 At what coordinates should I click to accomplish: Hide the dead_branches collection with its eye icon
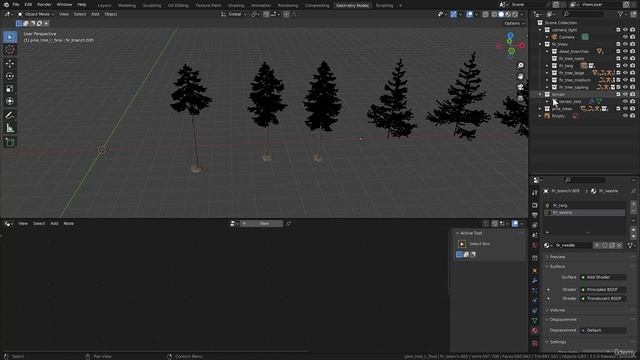625,51
